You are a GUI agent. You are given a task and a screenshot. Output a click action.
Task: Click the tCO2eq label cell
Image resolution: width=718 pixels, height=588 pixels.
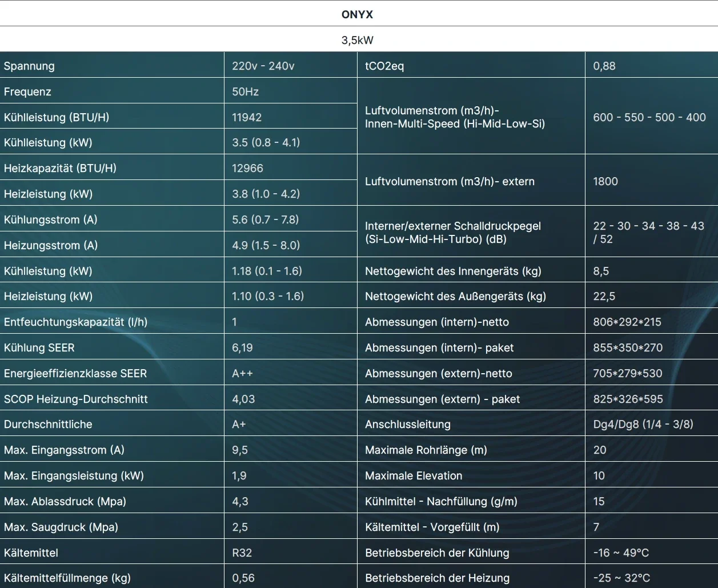(x=384, y=66)
